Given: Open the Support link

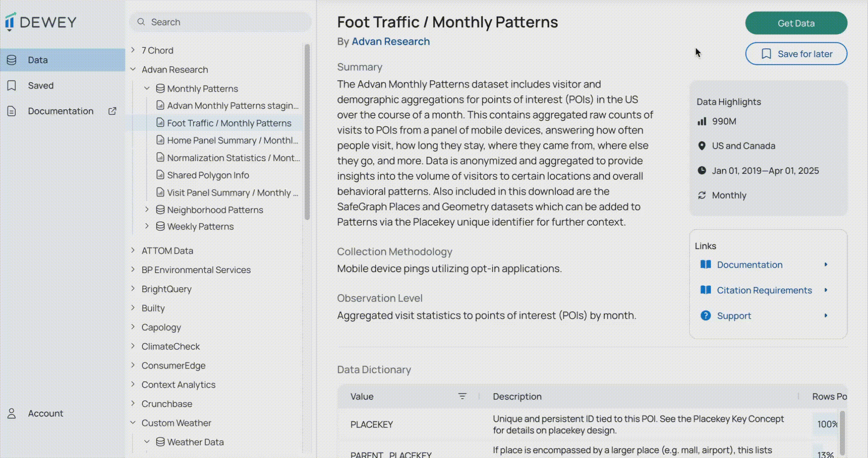Looking at the screenshot, I should tap(734, 316).
